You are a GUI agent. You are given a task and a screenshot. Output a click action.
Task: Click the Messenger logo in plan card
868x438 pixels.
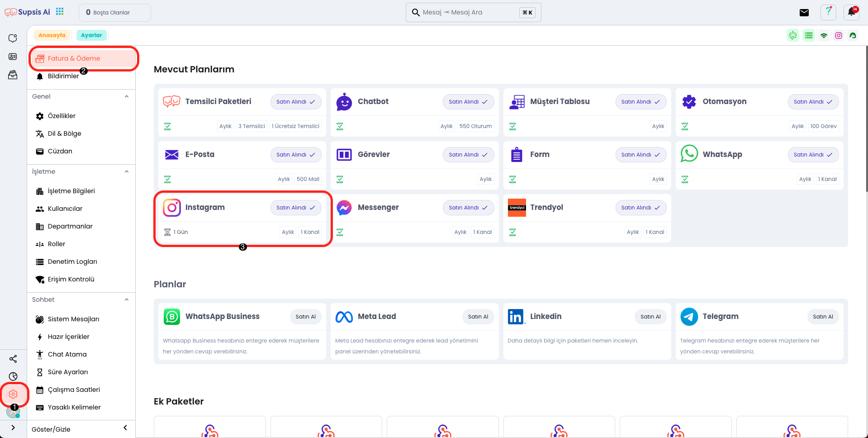coord(344,208)
